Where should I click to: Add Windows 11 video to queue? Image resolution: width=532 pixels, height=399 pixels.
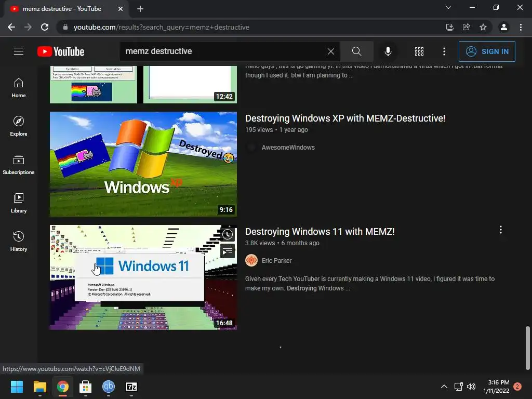click(x=228, y=251)
